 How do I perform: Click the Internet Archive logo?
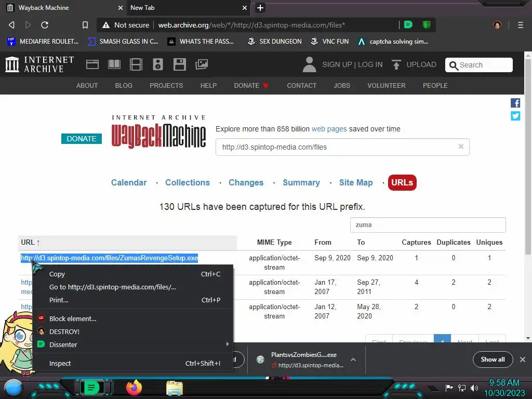tap(39, 64)
